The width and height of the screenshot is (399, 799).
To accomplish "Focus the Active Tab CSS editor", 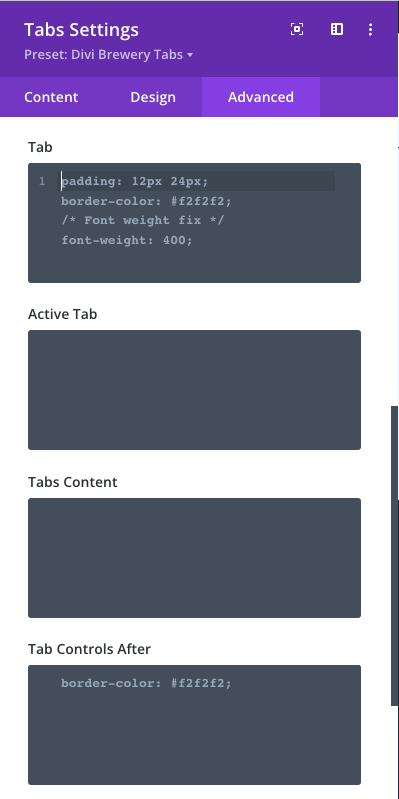I will (x=194, y=390).
